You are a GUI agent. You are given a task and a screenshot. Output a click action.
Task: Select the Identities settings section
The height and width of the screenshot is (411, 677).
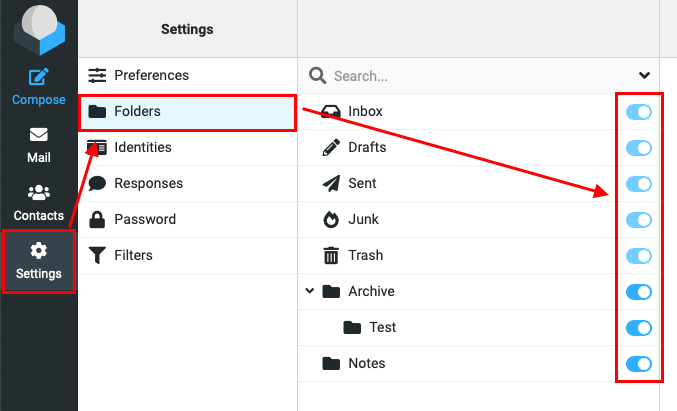tap(142, 147)
